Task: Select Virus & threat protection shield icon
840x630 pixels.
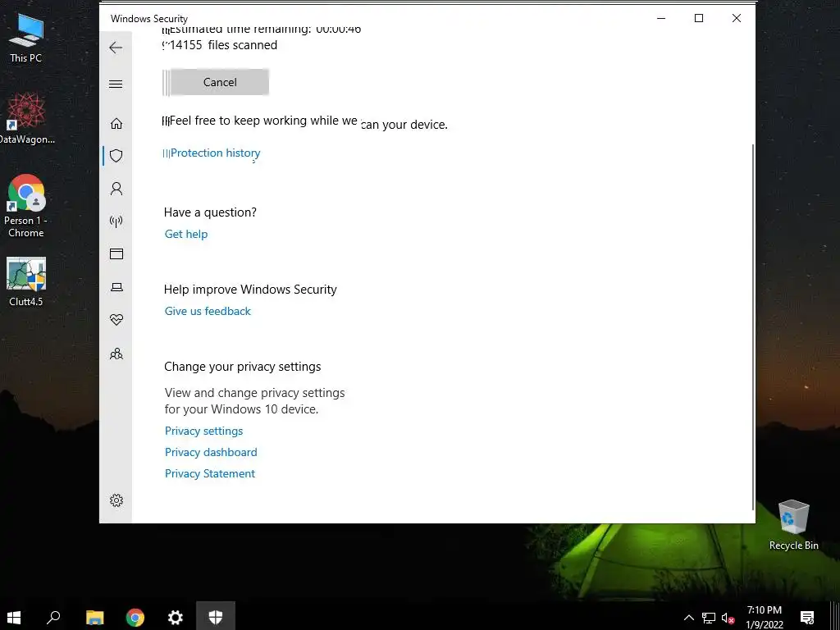Action: pyautogui.click(x=116, y=156)
